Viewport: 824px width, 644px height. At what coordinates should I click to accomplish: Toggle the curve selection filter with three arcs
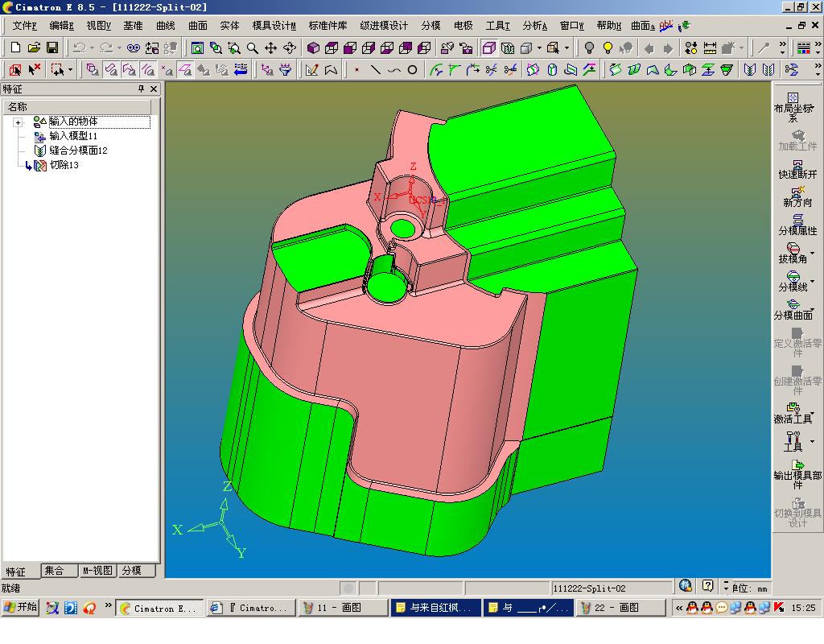pyautogui.click(x=148, y=69)
